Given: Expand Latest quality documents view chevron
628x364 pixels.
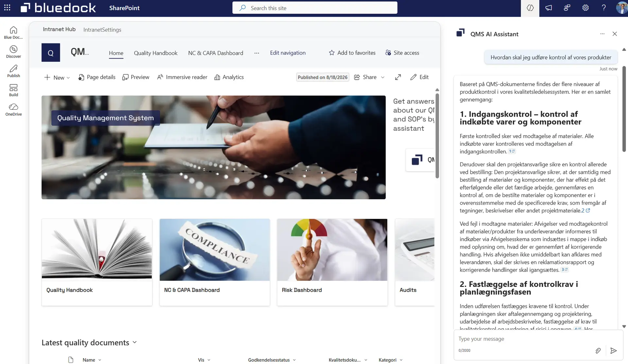Looking at the screenshot, I should pos(134,342).
